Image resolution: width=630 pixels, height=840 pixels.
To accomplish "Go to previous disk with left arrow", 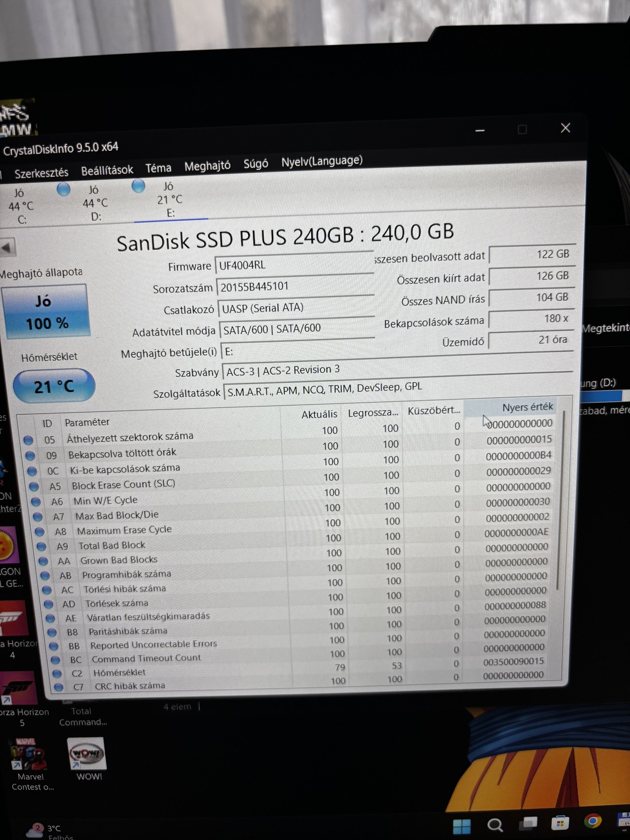I will click(x=7, y=247).
